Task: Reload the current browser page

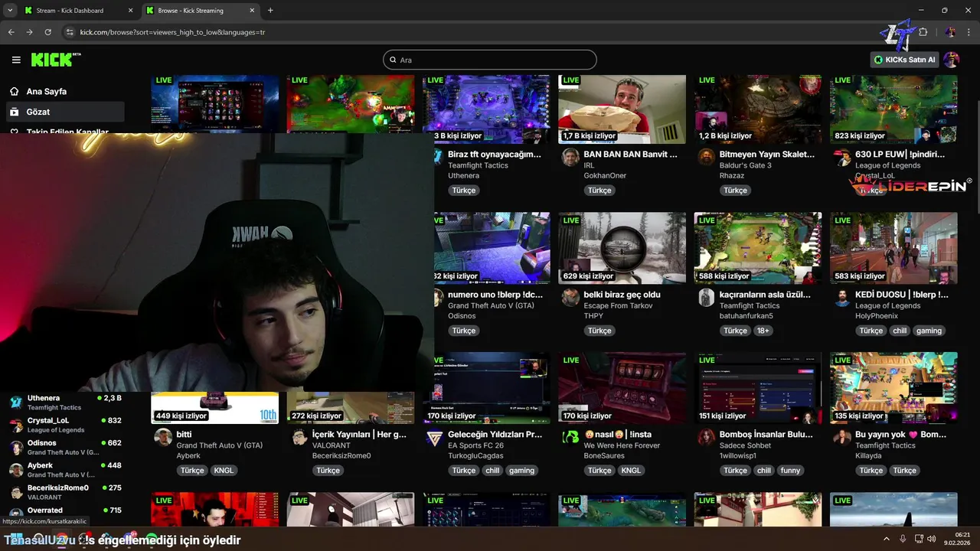Action: 47,32
